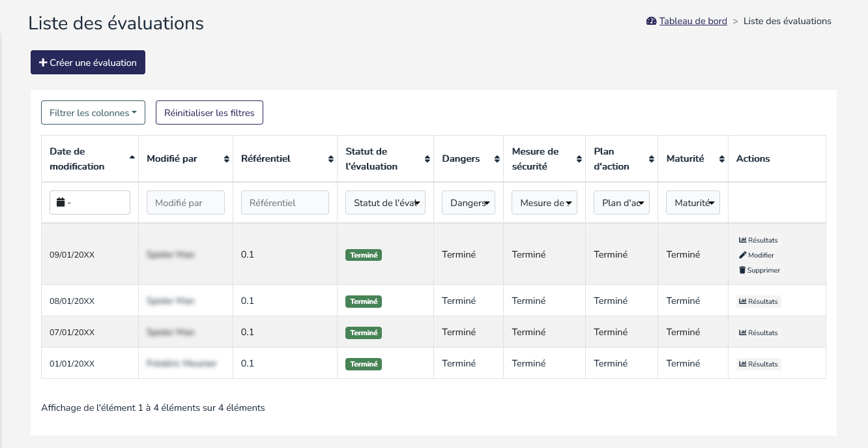Sort by Plan d'action column header
The height and width of the screenshot is (448, 868).
pos(621,158)
